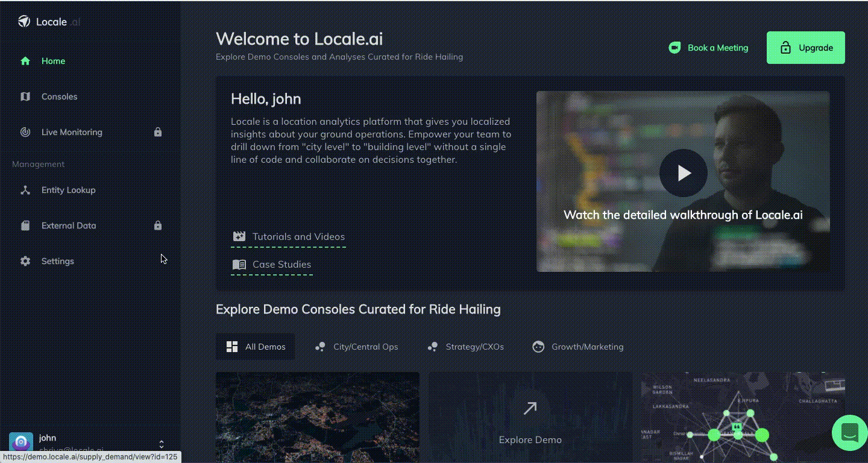
Task: Open the Case Studies link
Action: pos(272,265)
